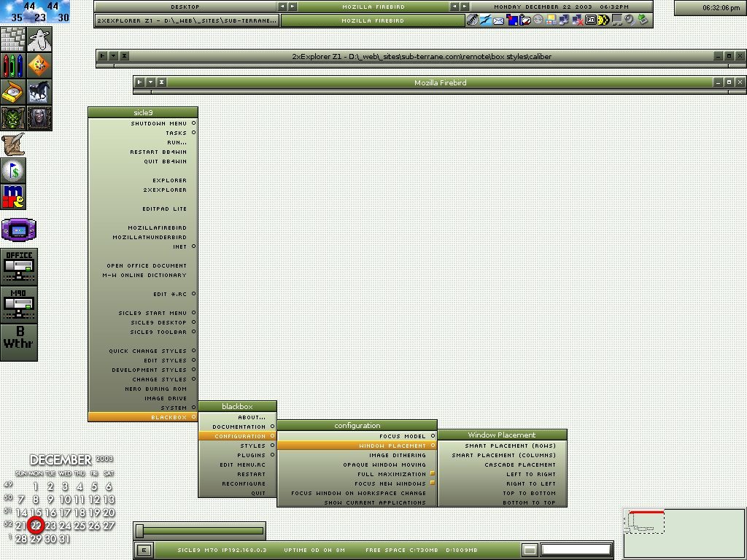Select M-W Online Dictionary
The height and width of the screenshot is (560, 747).
(143, 275)
